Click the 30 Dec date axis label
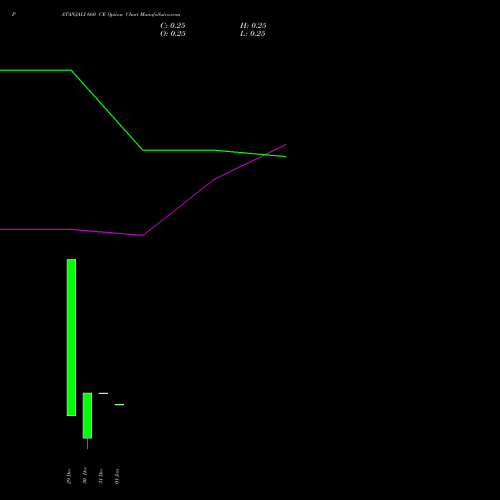 85,475
